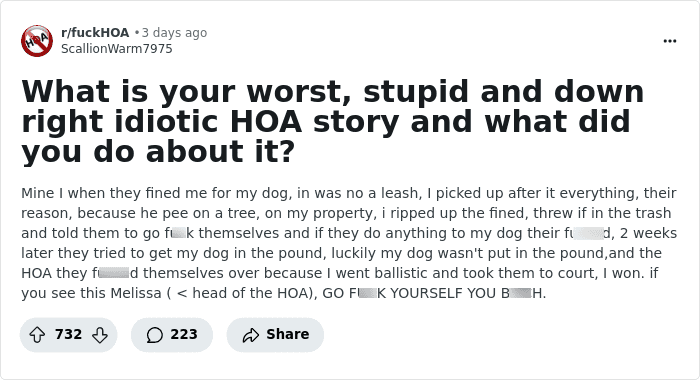Open the r/fuckHOA community avatar icon
Viewport: 700px width, 380px height.
pos(37,41)
